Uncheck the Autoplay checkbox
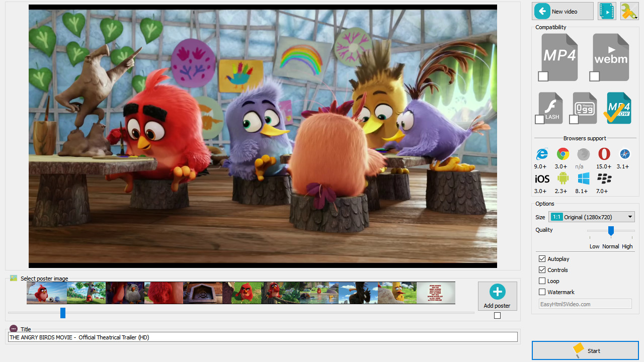 [542, 259]
